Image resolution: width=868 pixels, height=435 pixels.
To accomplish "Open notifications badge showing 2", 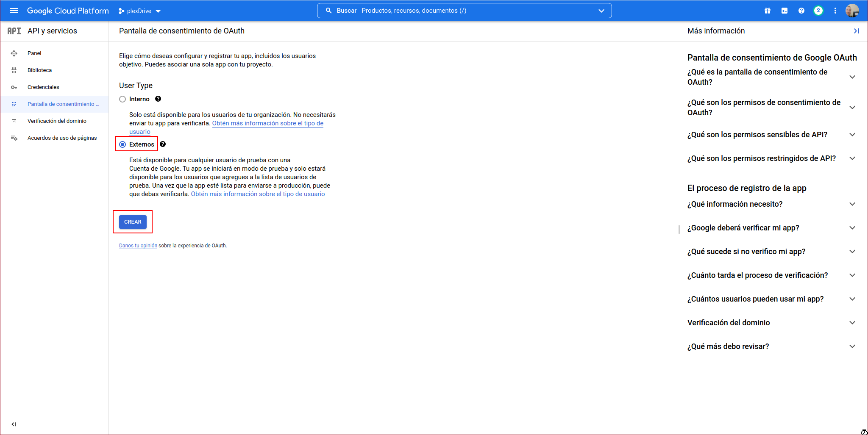I will tap(818, 11).
